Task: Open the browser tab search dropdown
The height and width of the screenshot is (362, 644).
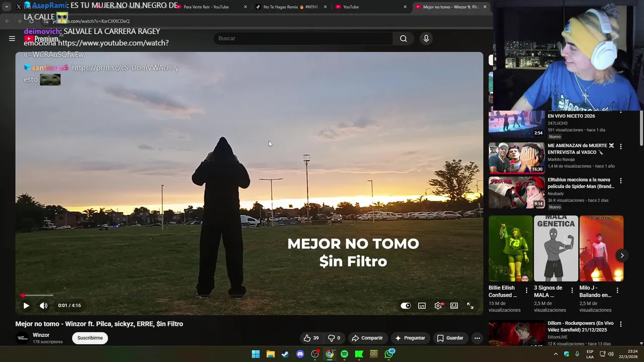Action: coord(7,7)
